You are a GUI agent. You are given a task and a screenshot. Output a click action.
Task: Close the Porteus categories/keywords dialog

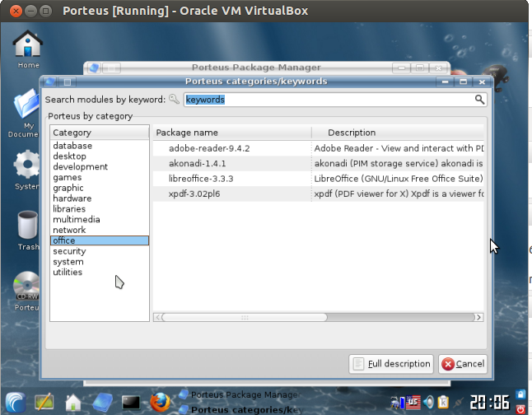click(x=482, y=82)
